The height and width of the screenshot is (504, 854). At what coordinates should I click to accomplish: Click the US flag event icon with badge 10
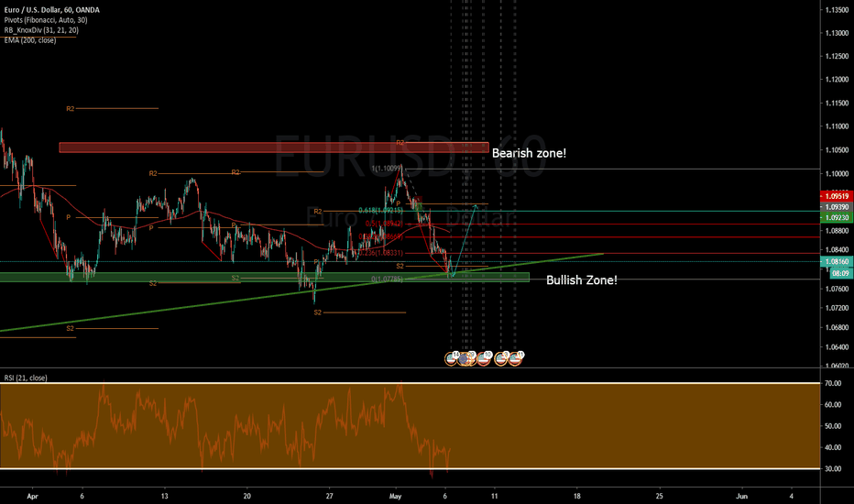click(484, 358)
